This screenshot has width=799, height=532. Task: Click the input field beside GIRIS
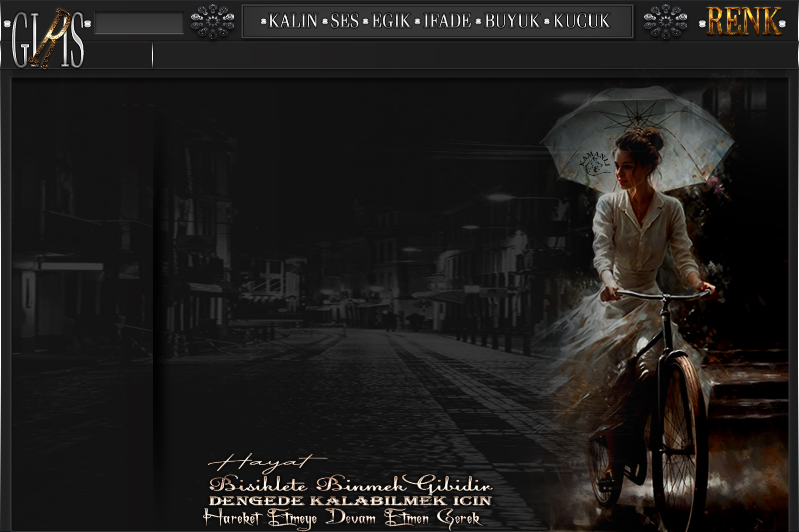[x=139, y=23]
